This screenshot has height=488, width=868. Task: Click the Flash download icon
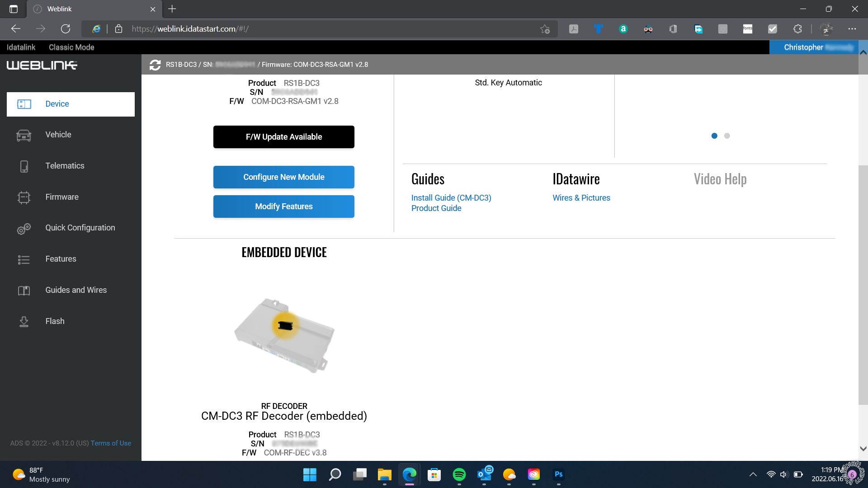coord(24,322)
